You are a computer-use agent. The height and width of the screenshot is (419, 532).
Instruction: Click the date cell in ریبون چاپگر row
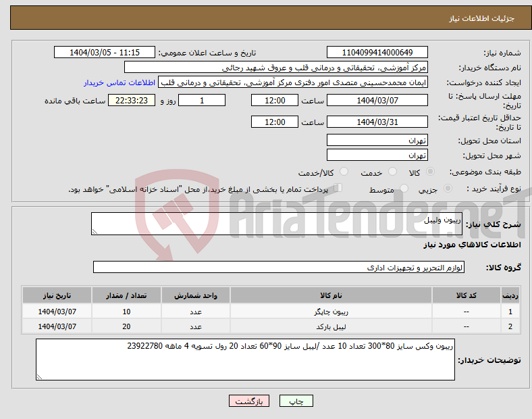coord(57,312)
